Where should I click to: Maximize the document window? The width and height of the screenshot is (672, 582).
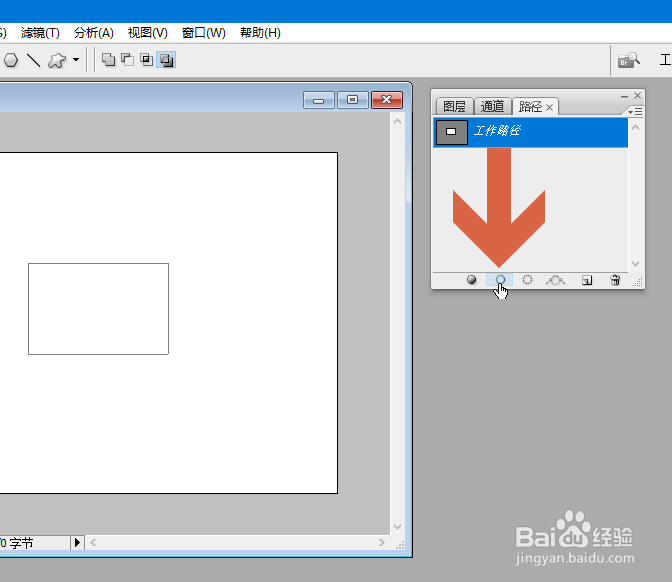click(x=353, y=100)
